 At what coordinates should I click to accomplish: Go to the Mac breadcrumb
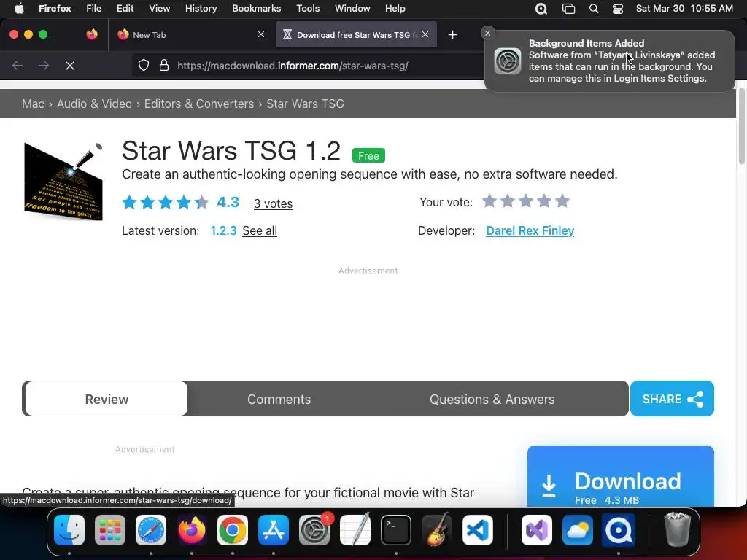point(33,104)
